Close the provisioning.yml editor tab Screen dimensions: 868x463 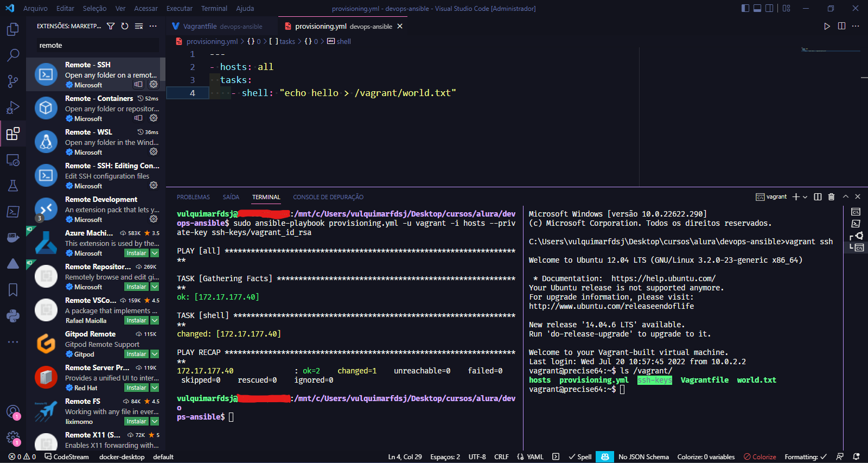(400, 26)
